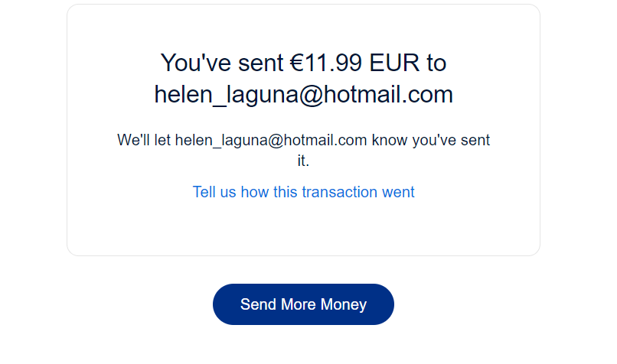This screenshot has height=364, width=617.
Task: Click 'know you've sent' in the paragraph
Action: [430, 141]
